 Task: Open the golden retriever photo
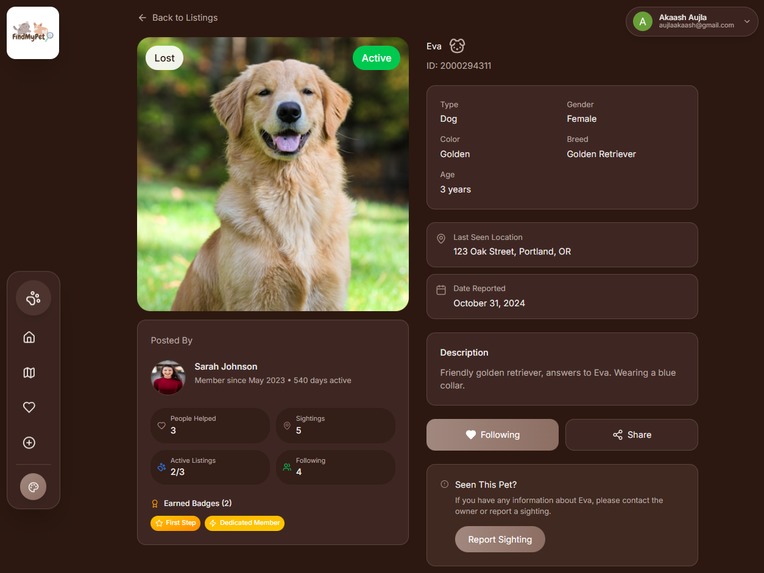[x=273, y=174]
